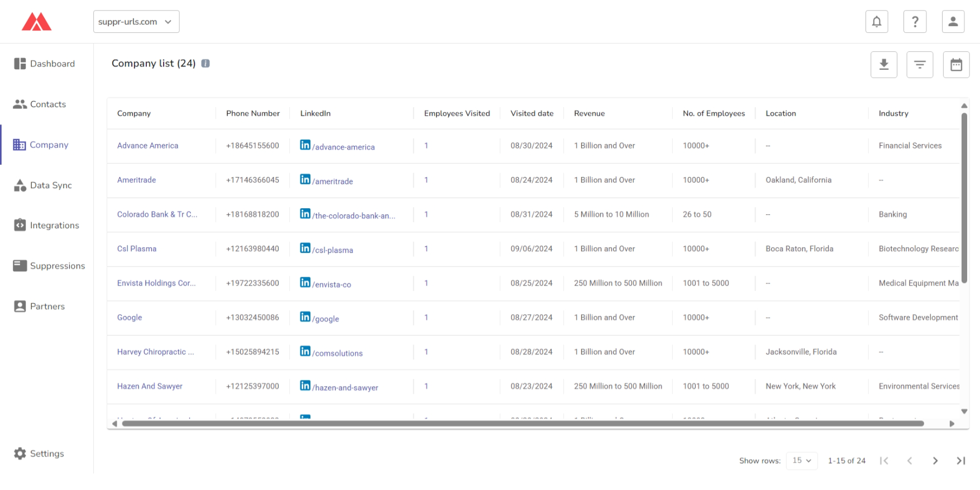This screenshot has width=980, height=490.
Task: Open Ameritrade LinkedIn icon
Action: click(305, 179)
